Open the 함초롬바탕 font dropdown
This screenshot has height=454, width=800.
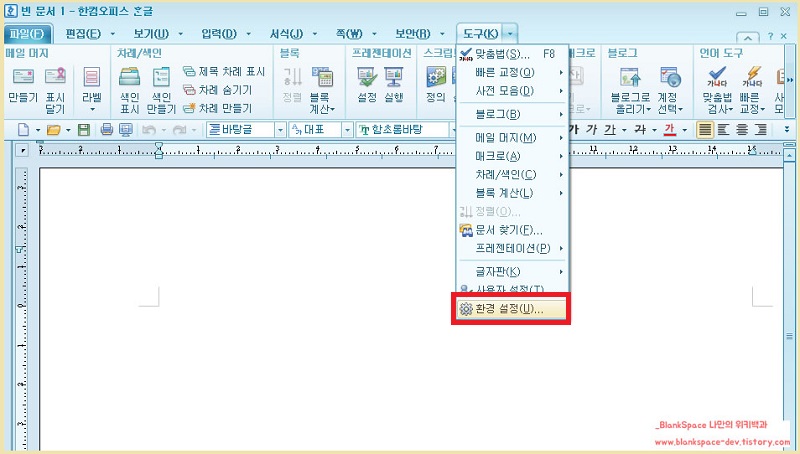(x=453, y=130)
